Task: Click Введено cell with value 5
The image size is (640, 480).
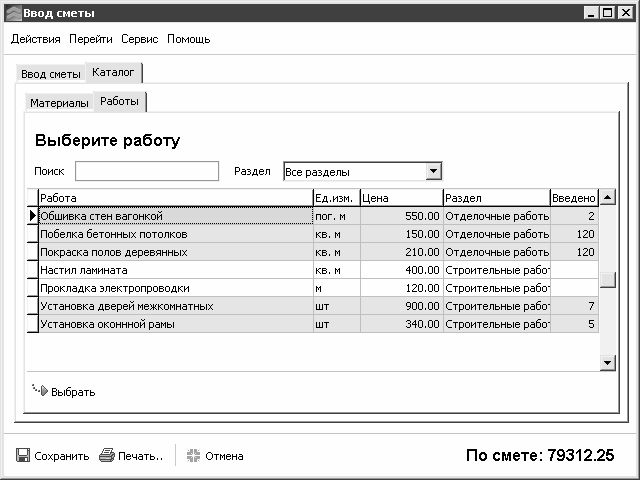Action: [574, 324]
